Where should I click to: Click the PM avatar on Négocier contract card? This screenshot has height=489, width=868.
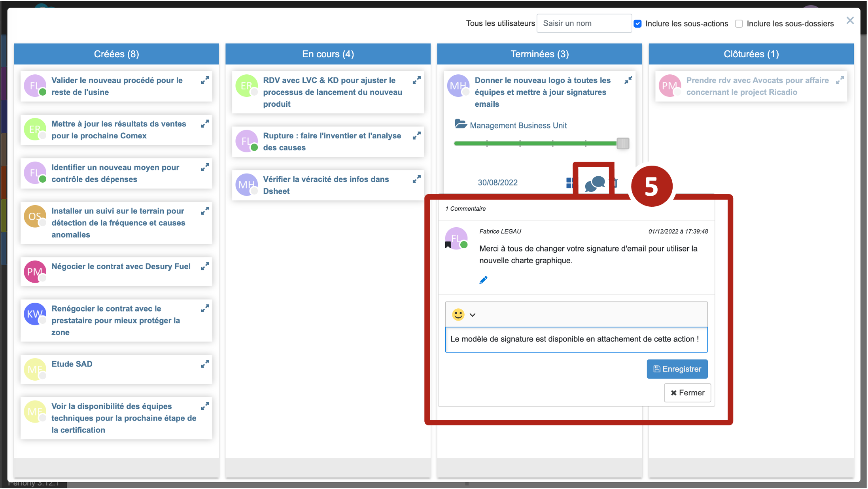[35, 272]
